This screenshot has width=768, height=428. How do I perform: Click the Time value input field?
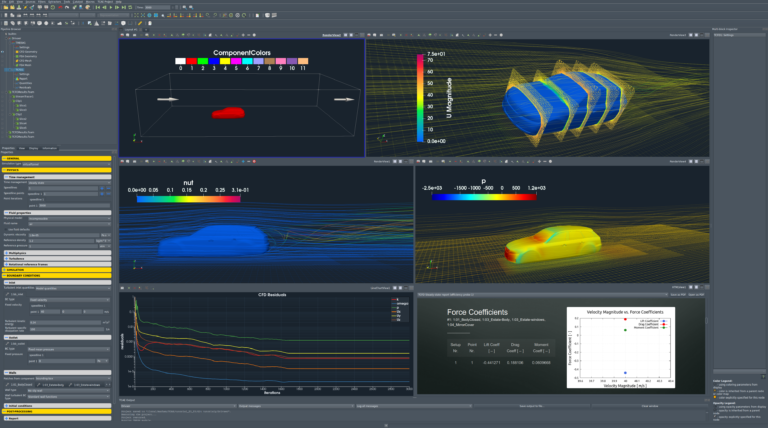[x=157, y=7]
